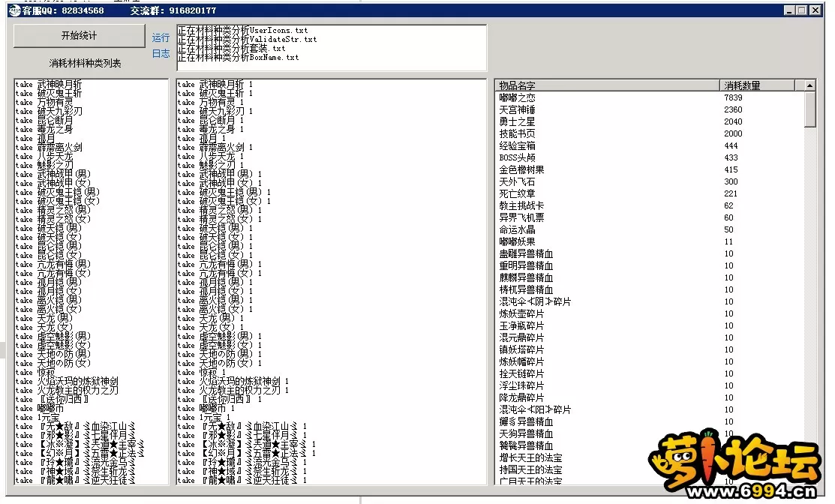
Task: Select the 拴天链碎片 row
Action: coord(650,373)
